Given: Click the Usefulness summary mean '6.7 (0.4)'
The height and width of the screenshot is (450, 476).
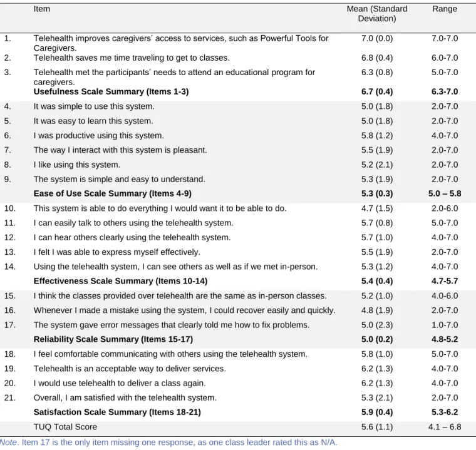Looking at the screenshot, I should [377, 91].
